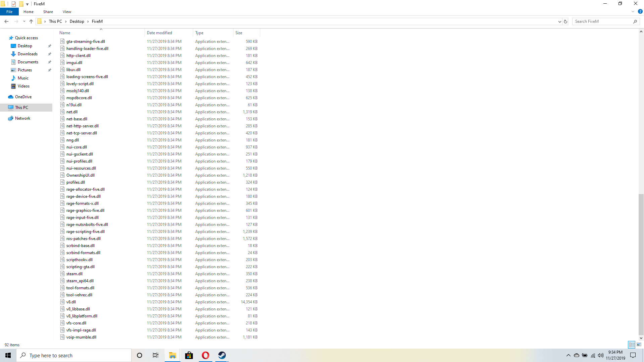
Task: Open the File menu
Action: point(9,12)
